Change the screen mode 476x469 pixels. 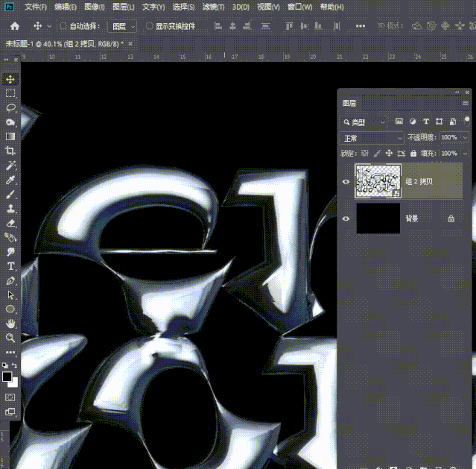[10, 412]
